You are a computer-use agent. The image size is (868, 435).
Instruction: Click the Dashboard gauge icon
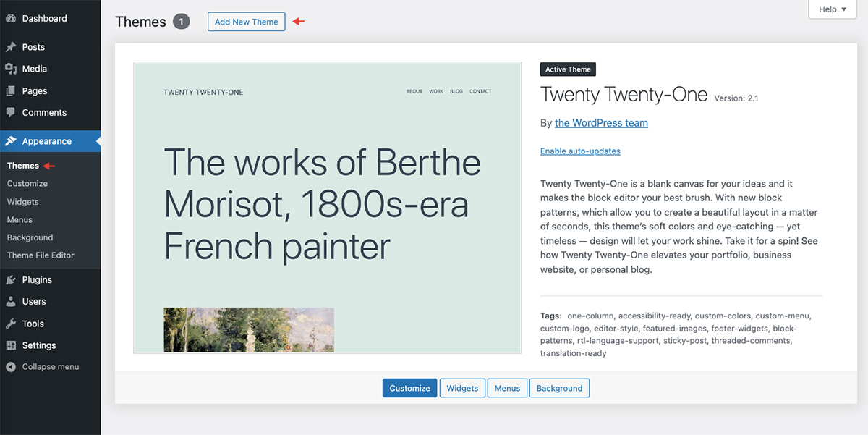pos(11,19)
